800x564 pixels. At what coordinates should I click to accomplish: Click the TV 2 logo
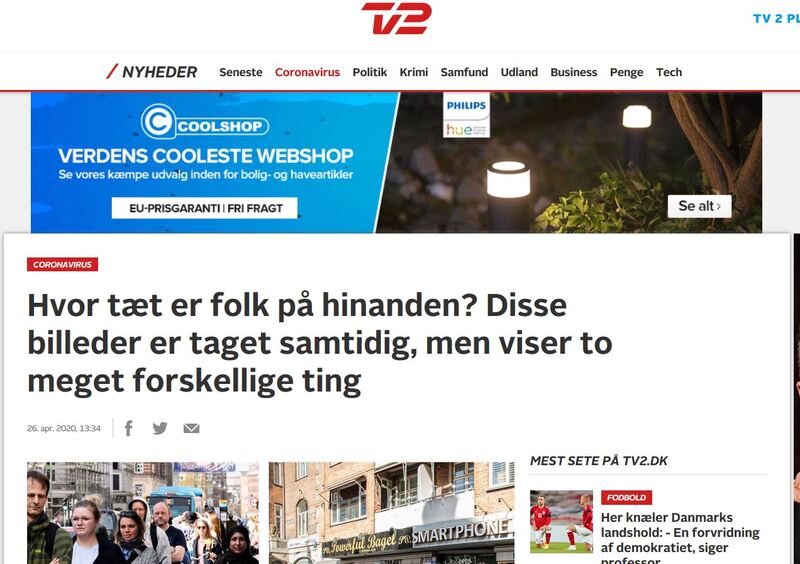[x=396, y=18]
